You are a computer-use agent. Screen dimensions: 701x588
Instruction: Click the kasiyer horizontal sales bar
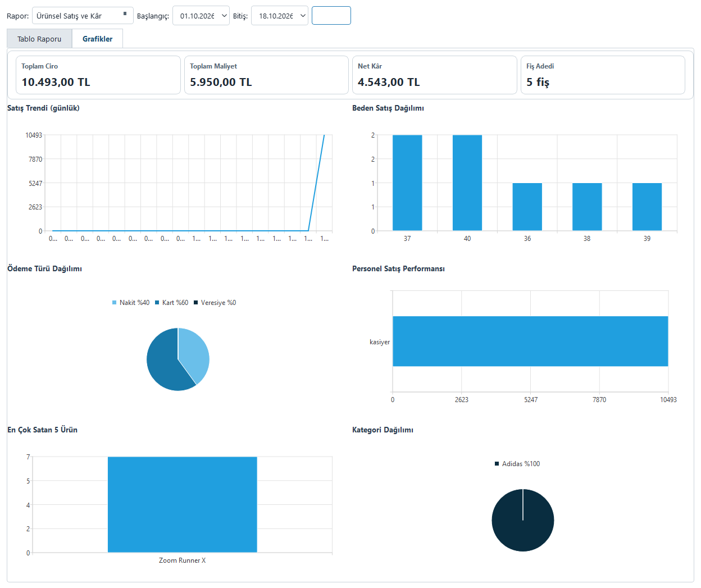click(x=530, y=341)
